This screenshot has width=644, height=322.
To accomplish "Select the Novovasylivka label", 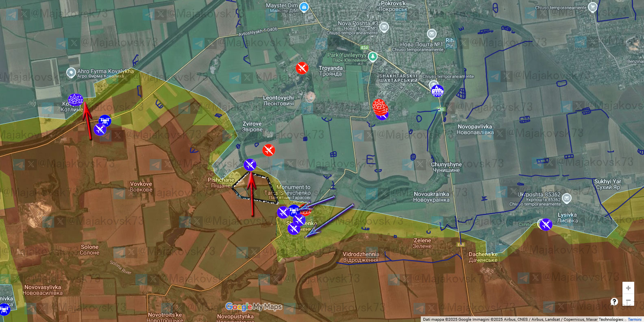I will click(43, 290).
